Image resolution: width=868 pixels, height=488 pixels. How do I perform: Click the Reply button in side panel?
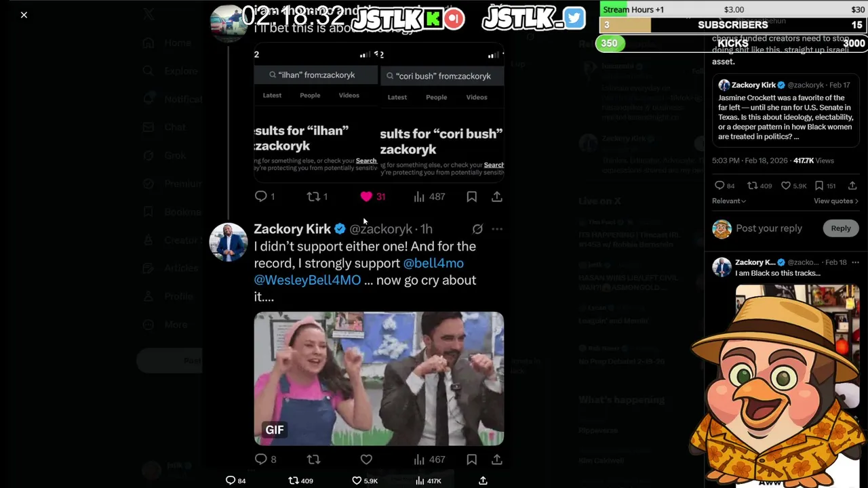click(841, 228)
